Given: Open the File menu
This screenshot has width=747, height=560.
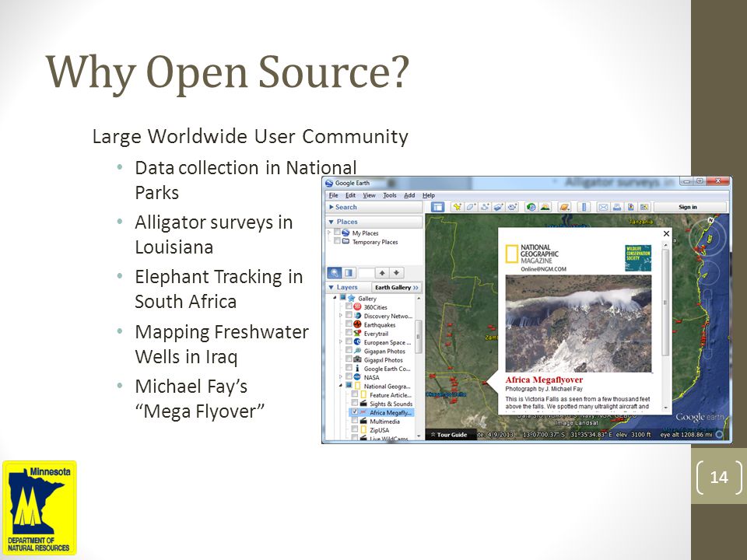Looking at the screenshot, I should [334, 195].
